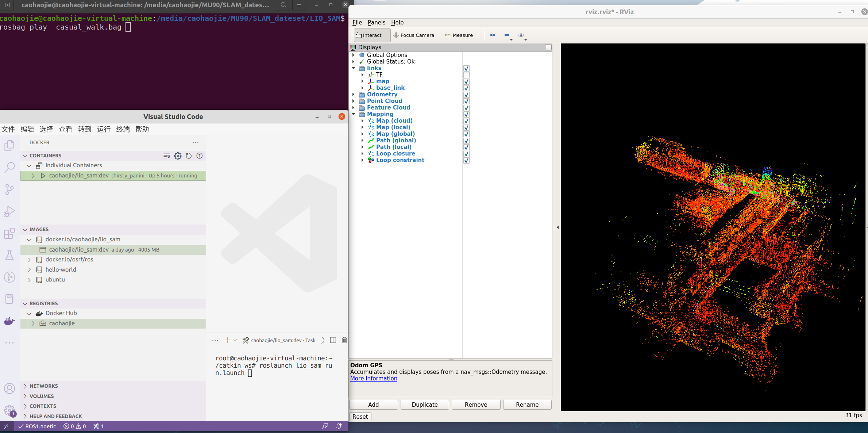This screenshot has height=433, width=868.
Task: Open the More Information link
Action: coord(374,379)
